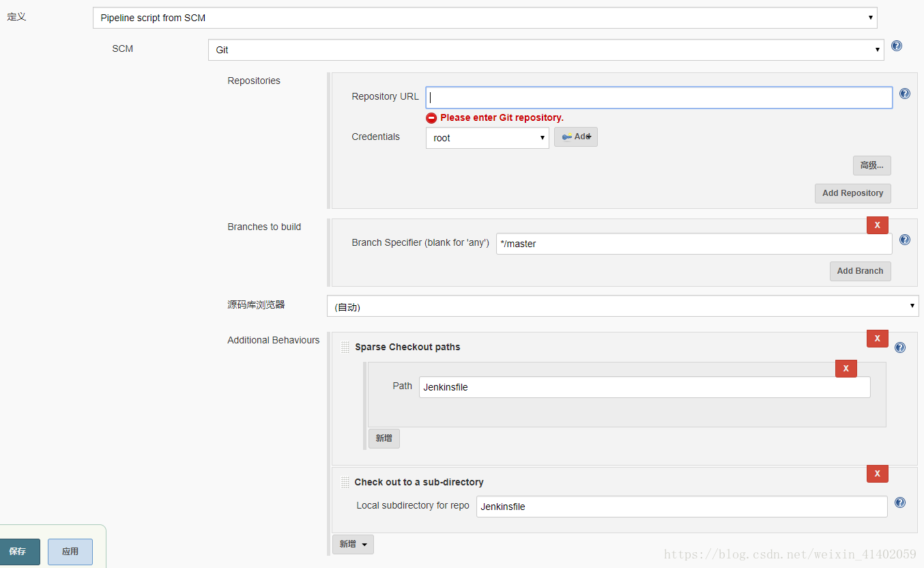Click the 保存 save button
Screen dimensions: 924x568
(x=18, y=552)
